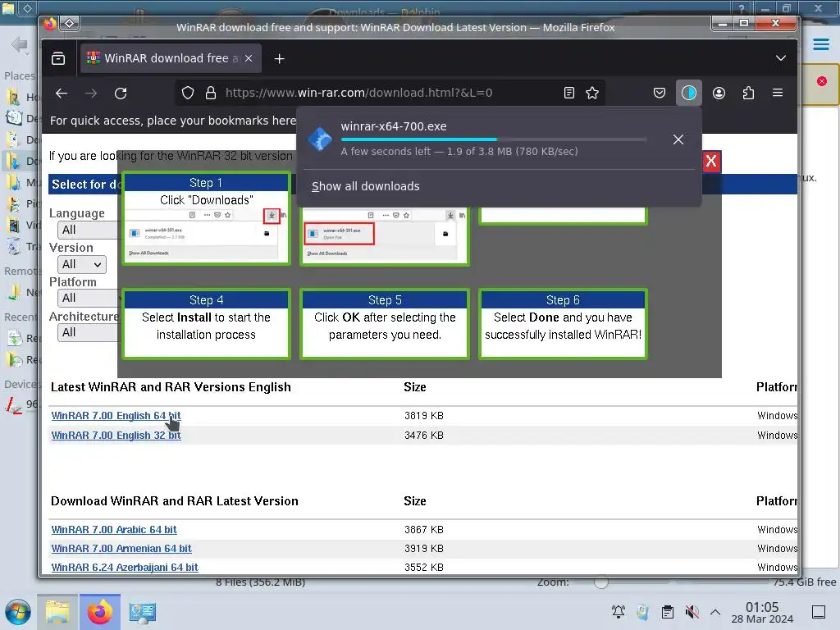840x630 pixels.
Task: Click the Save to Pocket icon
Action: click(x=660, y=94)
